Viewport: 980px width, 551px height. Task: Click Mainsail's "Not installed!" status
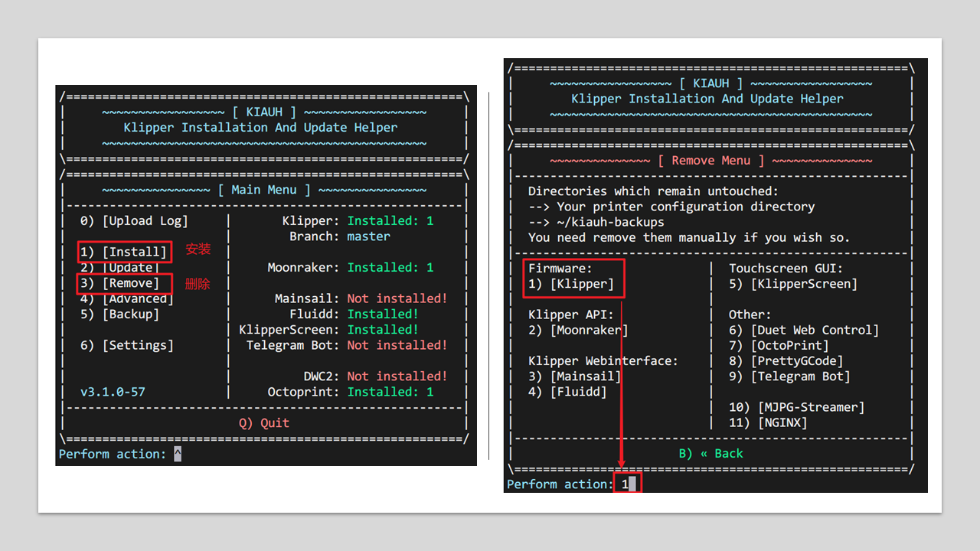coord(397,298)
